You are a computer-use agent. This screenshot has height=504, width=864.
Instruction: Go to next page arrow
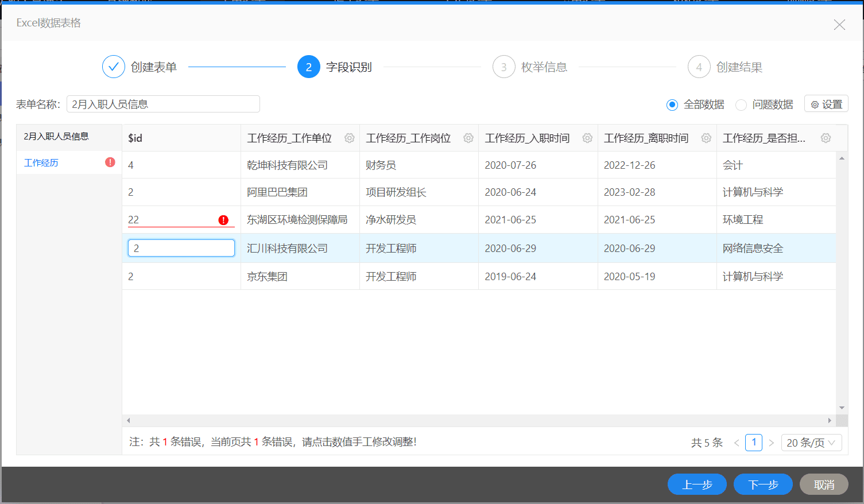(771, 443)
